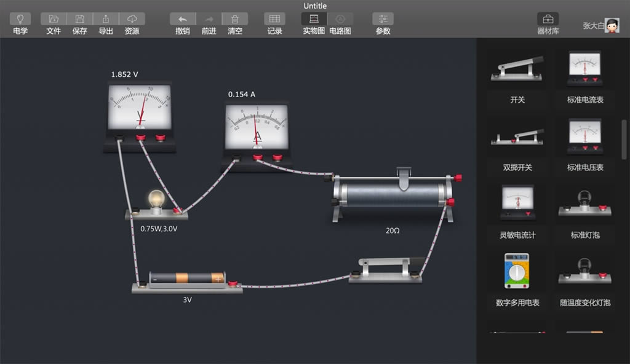Open the 文件 folder toolbar icon
The width and height of the screenshot is (630, 364).
pyautogui.click(x=54, y=19)
